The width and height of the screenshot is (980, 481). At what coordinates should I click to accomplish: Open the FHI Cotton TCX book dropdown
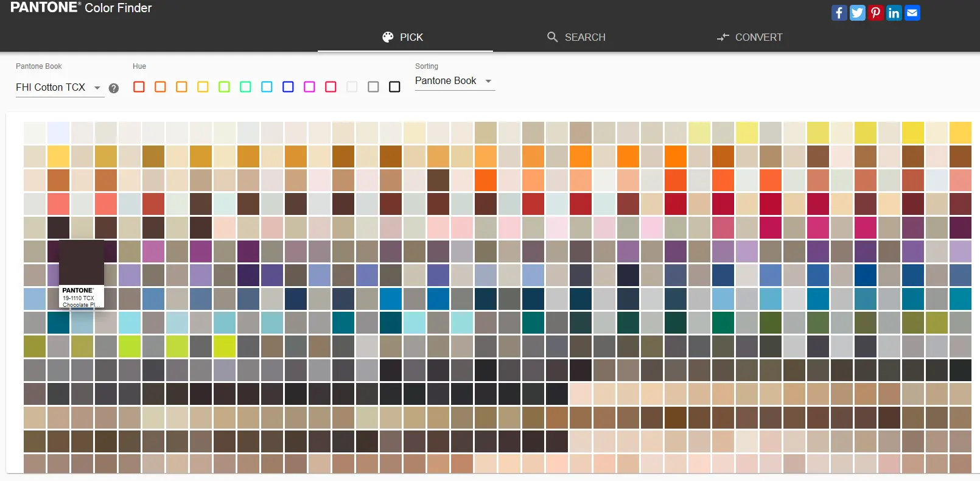click(59, 88)
